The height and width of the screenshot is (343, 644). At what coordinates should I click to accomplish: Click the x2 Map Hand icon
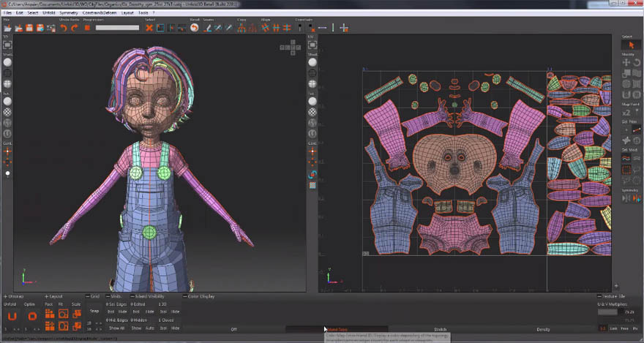(626, 113)
